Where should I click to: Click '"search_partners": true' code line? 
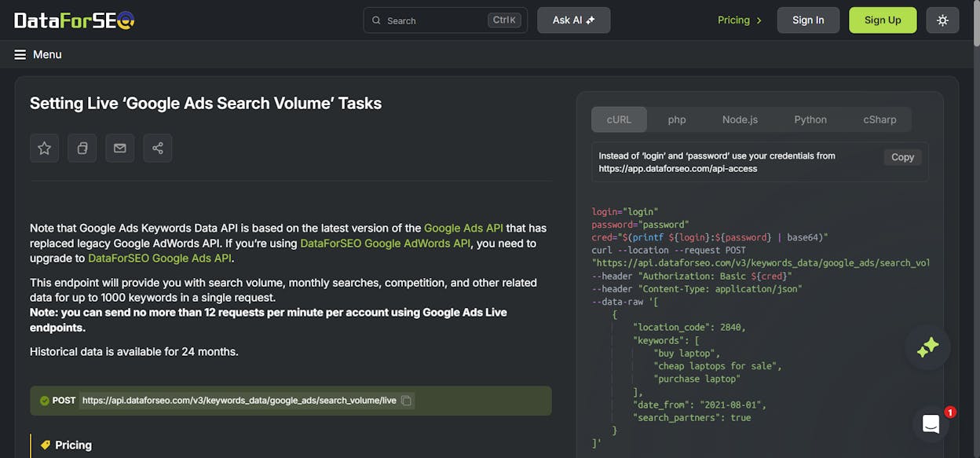pyautogui.click(x=692, y=418)
